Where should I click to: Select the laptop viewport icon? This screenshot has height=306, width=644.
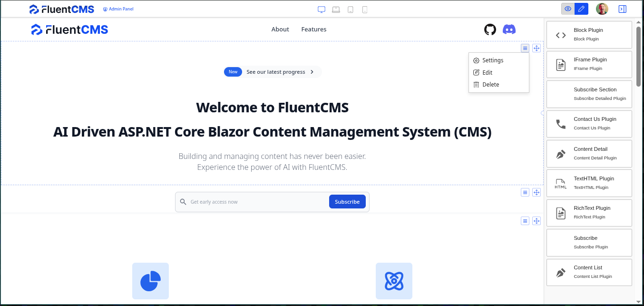pos(336,9)
